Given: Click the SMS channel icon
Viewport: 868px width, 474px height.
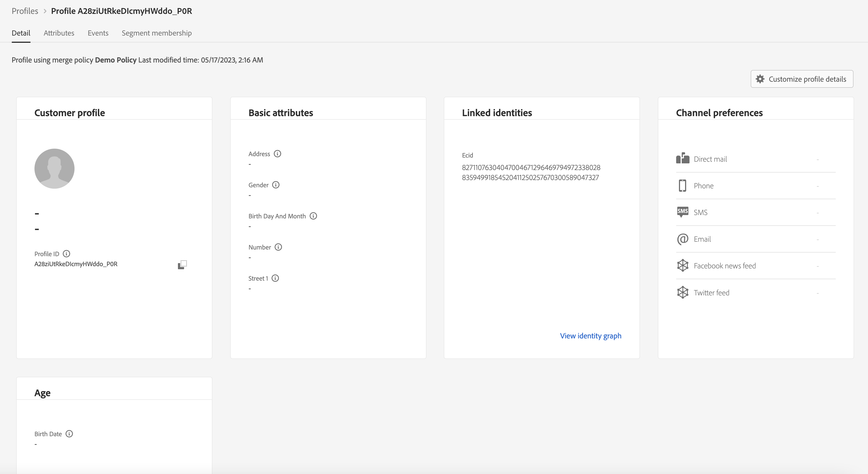Looking at the screenshot, I should [683, 212].
